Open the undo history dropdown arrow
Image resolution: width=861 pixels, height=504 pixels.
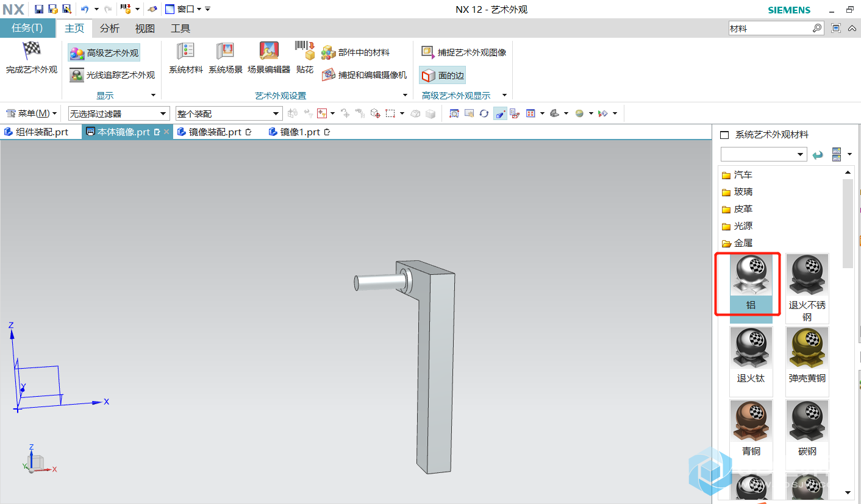click(96, 9)
